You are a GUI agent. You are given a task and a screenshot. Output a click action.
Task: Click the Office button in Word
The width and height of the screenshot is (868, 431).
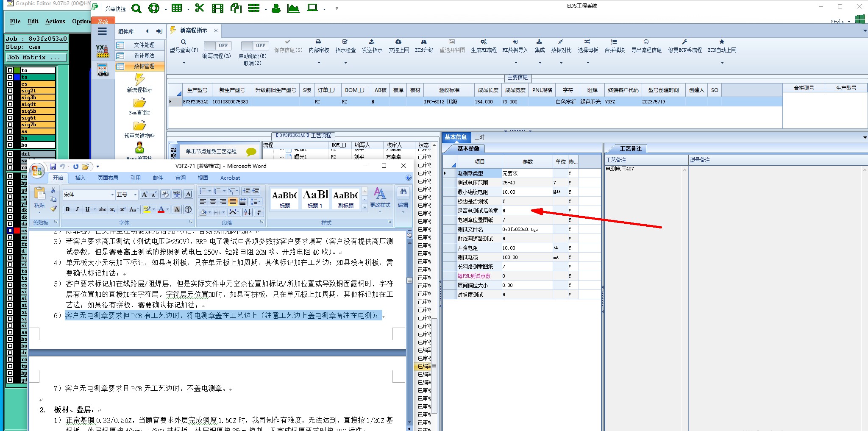37,171
